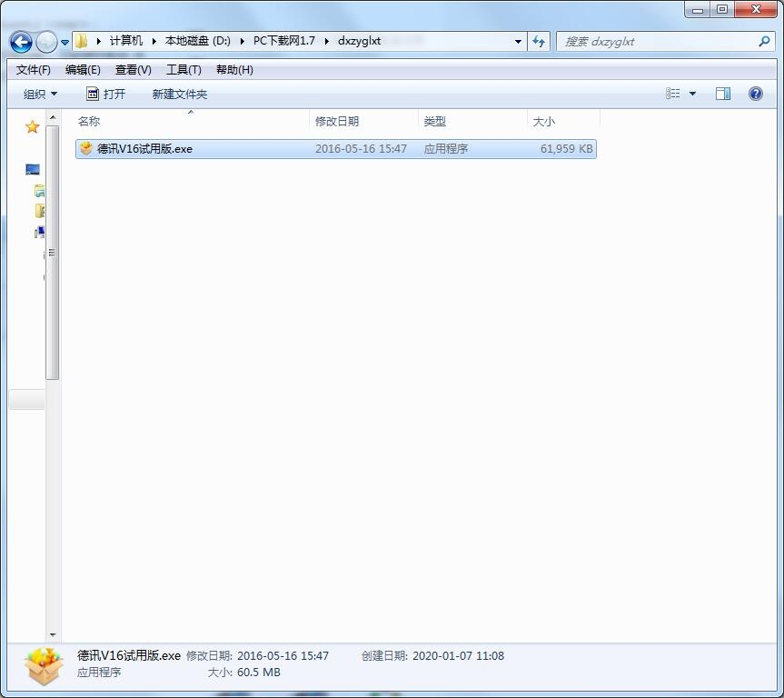The image size is (784, 698).
Task: Click 修改日期 value in details pane
Action: pyautogui.click(x=283, y=655)
